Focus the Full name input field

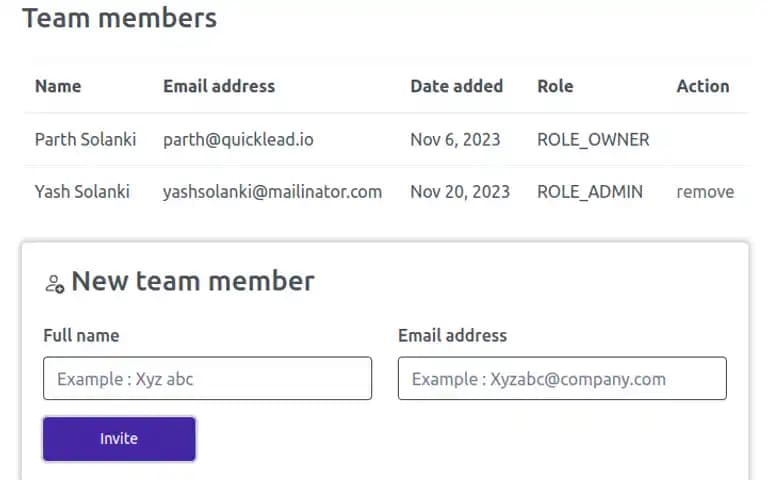(x=207, y=378)
